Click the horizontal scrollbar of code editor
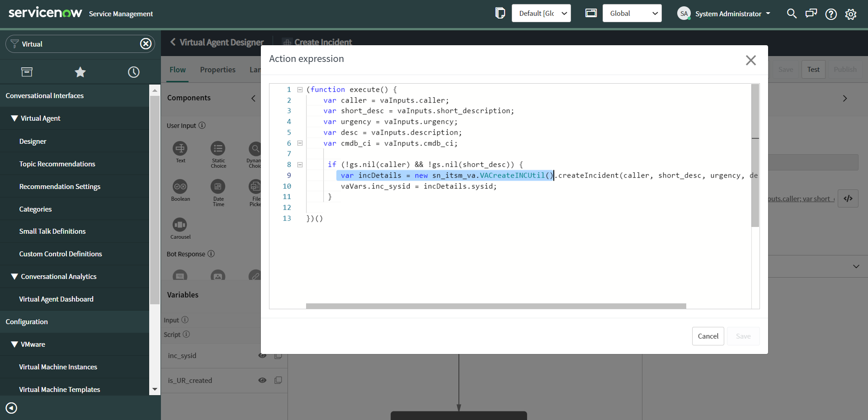The height and width of the screenshot is (420, 868). pyautogui.click(x=496, y=306)
